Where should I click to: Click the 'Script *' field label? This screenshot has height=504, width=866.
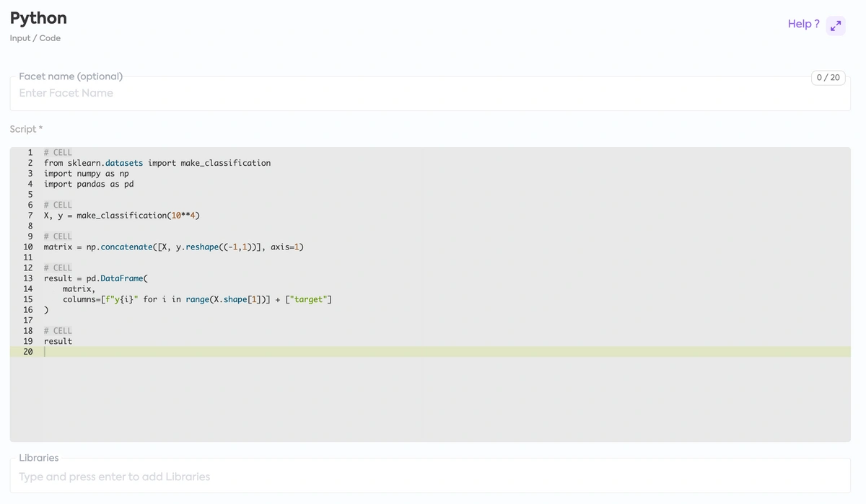(x=26, y=129)
